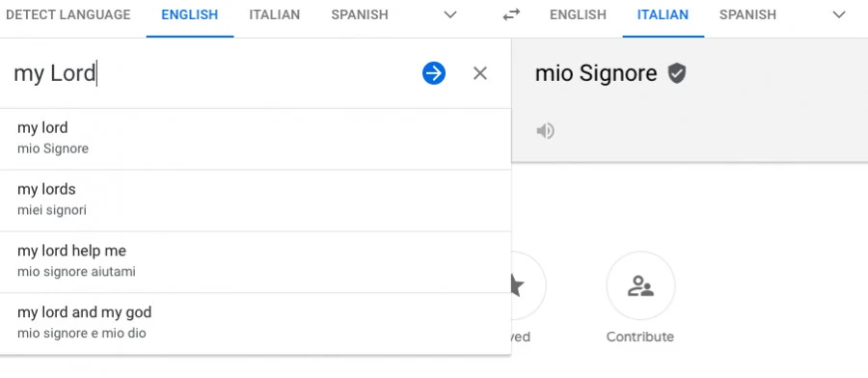
Task: Click inside the "my Lord" text field
Action: pyautogui.click(x=210, y=73)
